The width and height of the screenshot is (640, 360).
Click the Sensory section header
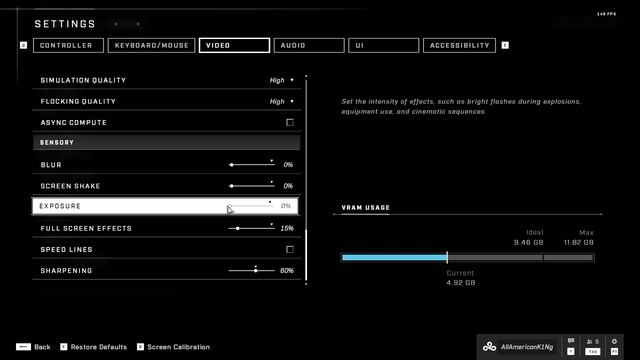click(x=167, y=142)
